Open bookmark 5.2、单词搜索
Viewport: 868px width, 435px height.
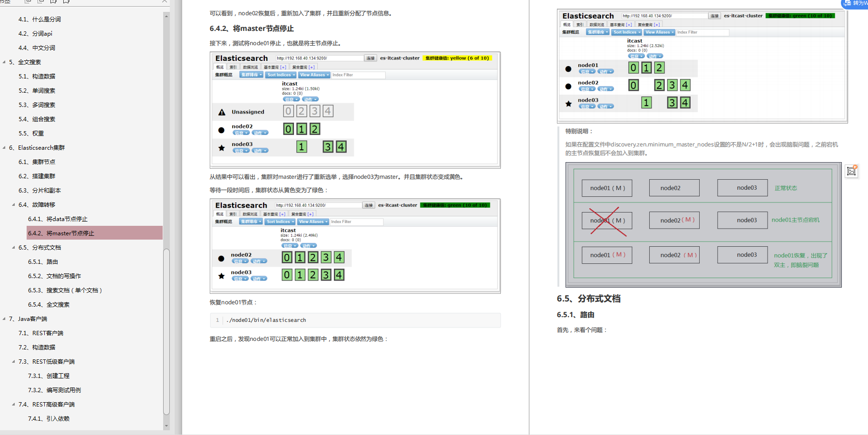tap(37, 91)
